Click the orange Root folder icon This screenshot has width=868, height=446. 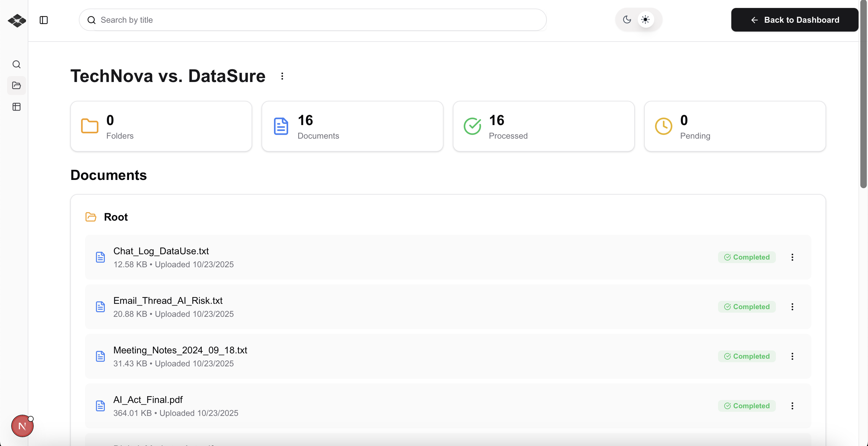[x=91, y=217]
